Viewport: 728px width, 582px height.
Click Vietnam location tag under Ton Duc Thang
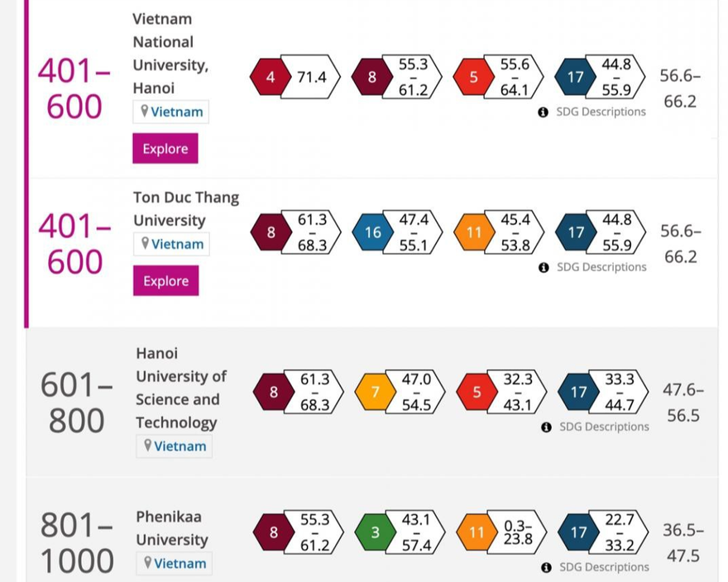click(x=171, y=244)
